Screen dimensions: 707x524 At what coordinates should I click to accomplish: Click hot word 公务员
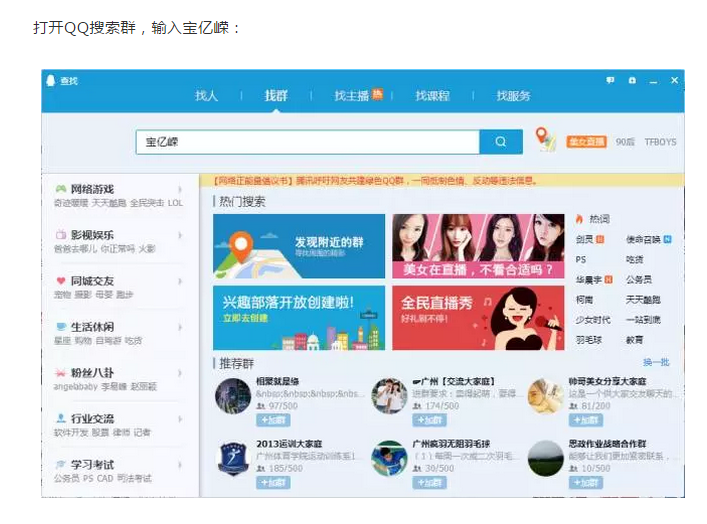coord(639,280)
